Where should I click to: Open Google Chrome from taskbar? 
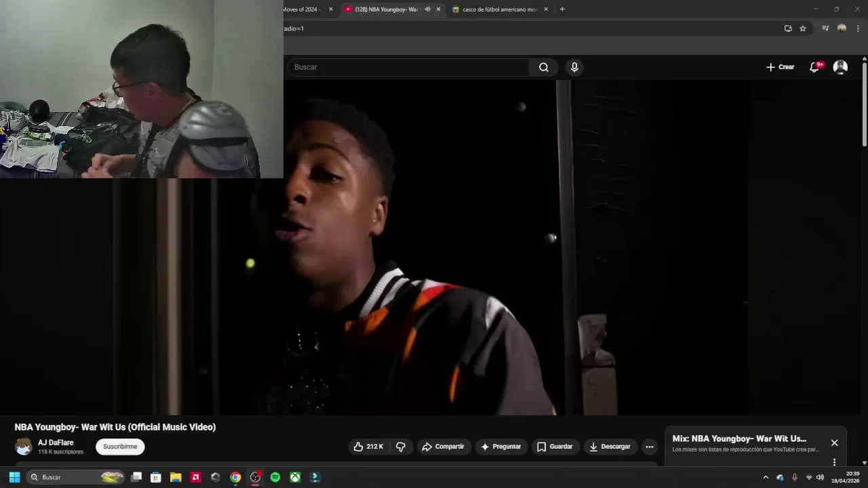pos(235,477)
